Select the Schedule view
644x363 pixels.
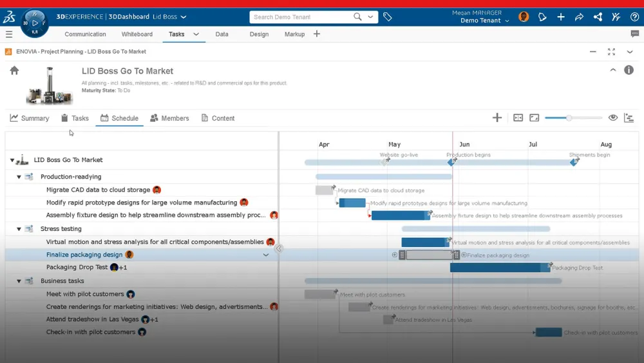click(119, 118)
